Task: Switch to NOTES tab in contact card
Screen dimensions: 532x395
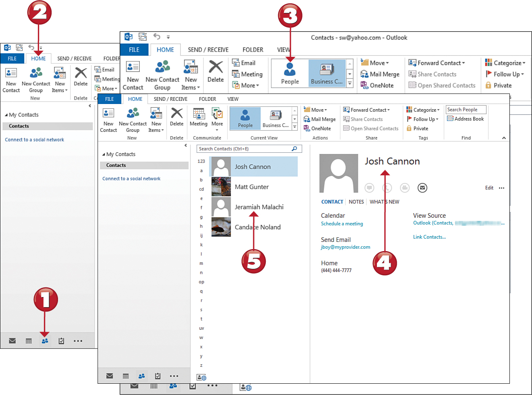Action: [356, 202]
